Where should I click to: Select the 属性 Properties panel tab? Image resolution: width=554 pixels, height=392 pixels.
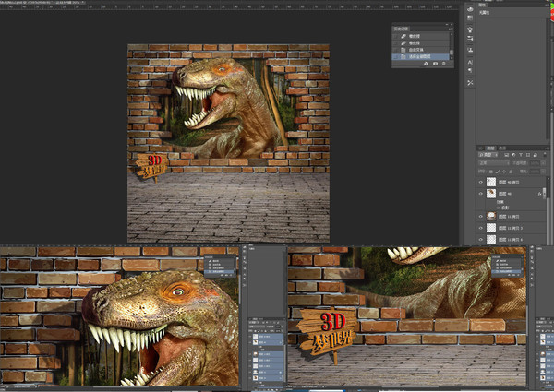pos(482,5)
